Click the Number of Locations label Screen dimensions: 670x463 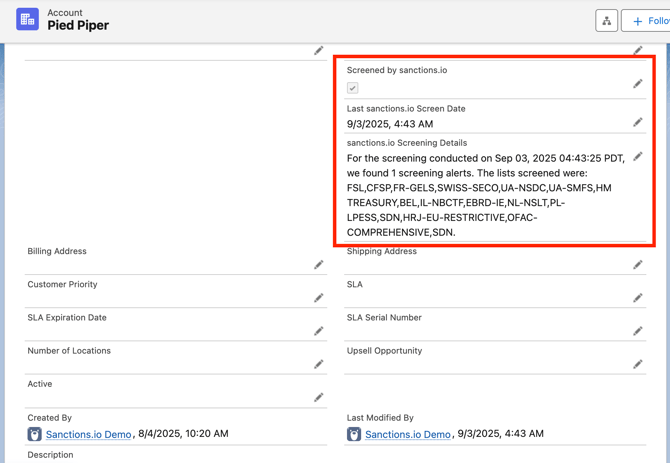point(69,351)
